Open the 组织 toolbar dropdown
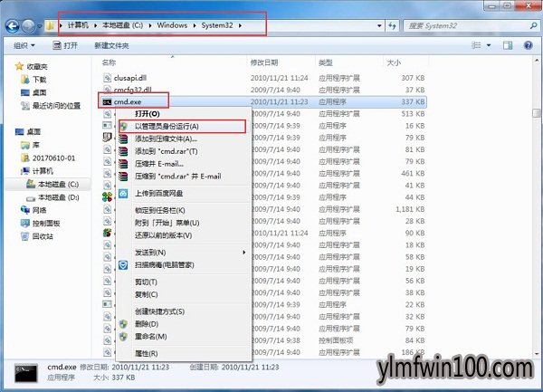The height and width of the screenshot is (392, 543). click(24, 45)
